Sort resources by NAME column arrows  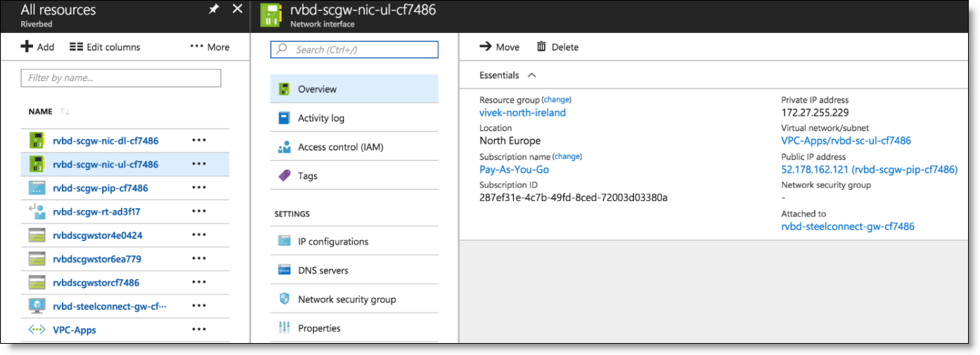(65, 112)
